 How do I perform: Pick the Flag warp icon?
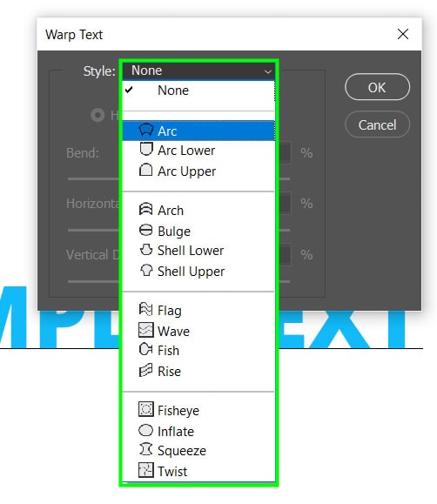click(145, 309)
